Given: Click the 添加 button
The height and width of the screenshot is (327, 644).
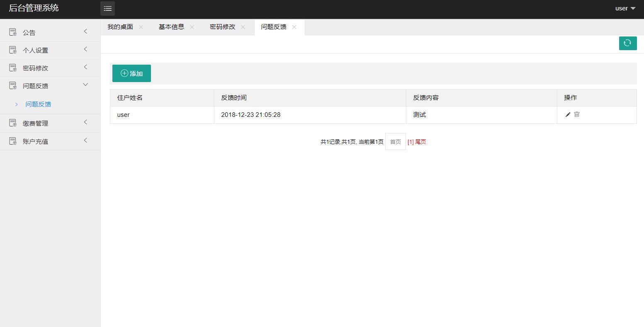Looking at the screenshot, I should pyautogui.click(x=131, y=73).
